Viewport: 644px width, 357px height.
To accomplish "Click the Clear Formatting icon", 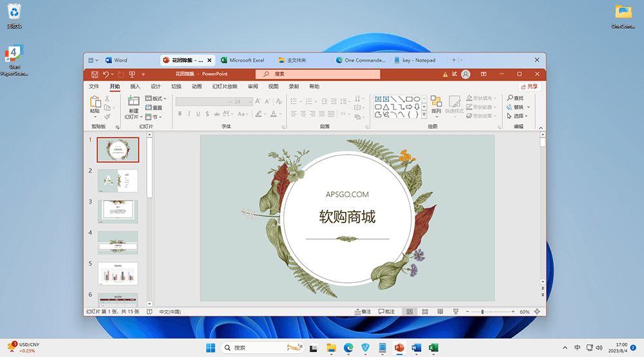I will click(x=279, y=101).
